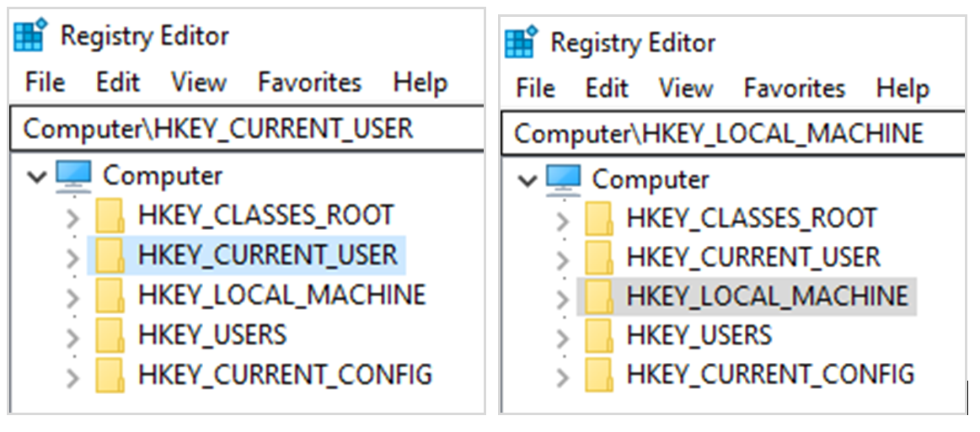980x432 pixels.
Task: Click the Computer monitor icon in left window
Action: pyautogui.click(x=72, y=176)
